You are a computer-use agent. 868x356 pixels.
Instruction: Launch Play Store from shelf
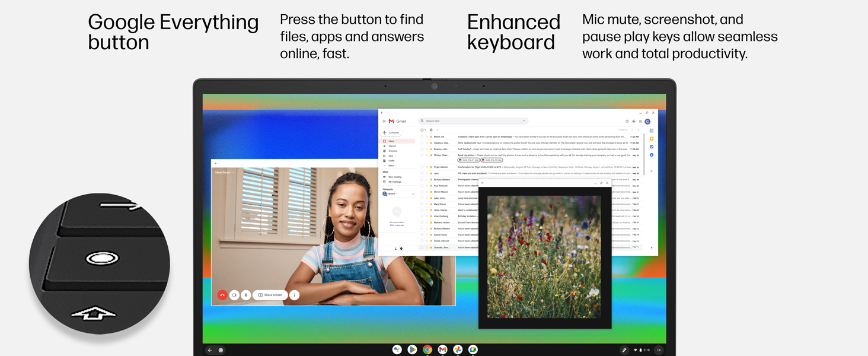point(412,350)
